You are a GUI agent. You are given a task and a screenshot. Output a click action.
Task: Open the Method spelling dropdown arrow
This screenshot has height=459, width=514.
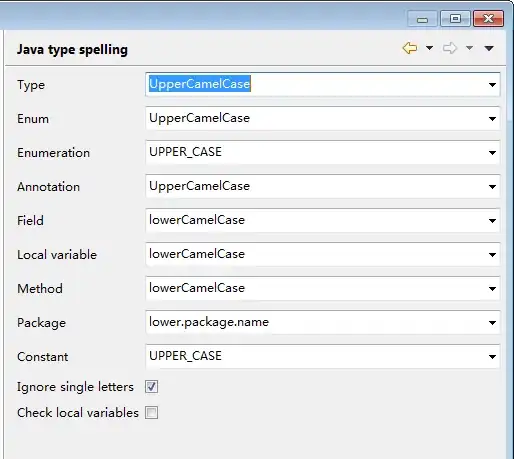tap(492, 289)
